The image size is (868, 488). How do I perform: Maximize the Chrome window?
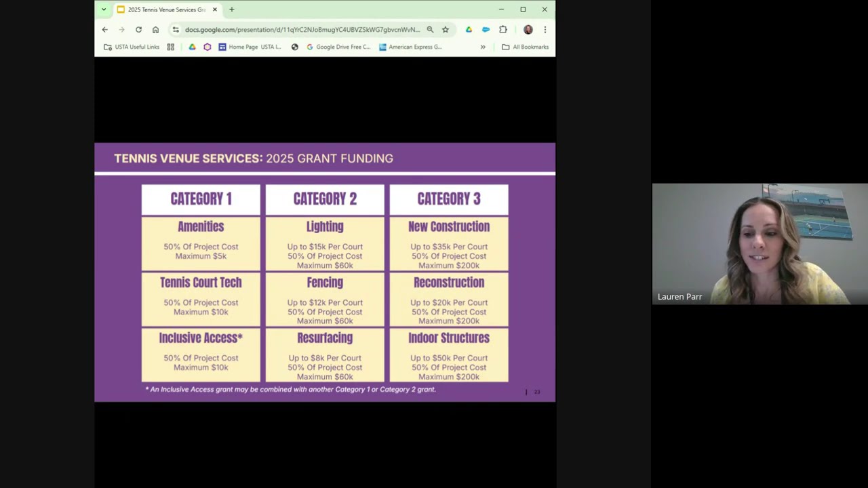pos(523,9)
